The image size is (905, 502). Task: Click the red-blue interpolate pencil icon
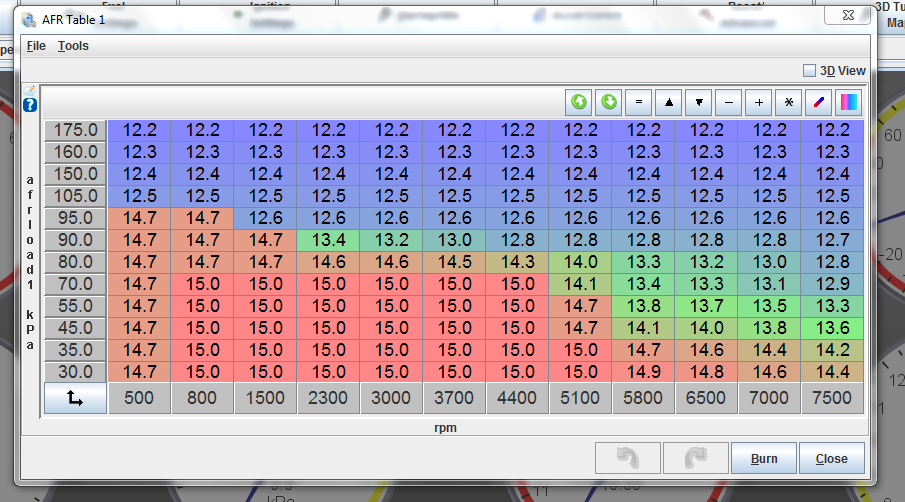click(819, 102)
